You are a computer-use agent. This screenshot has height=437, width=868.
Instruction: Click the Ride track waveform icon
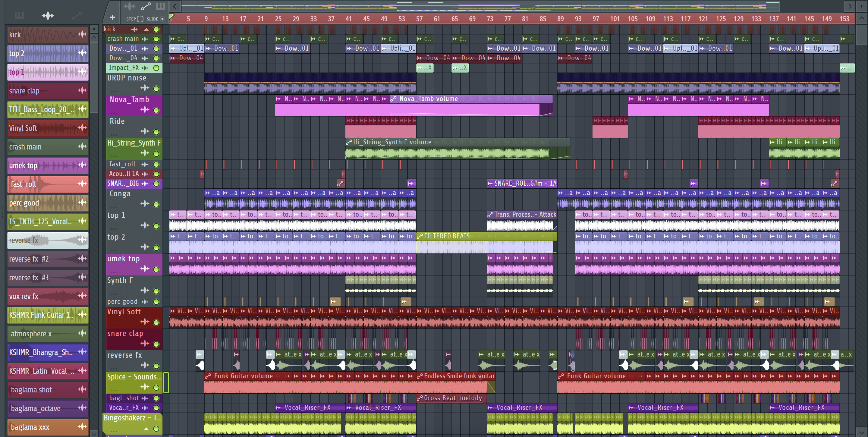[x=145, y=131]
